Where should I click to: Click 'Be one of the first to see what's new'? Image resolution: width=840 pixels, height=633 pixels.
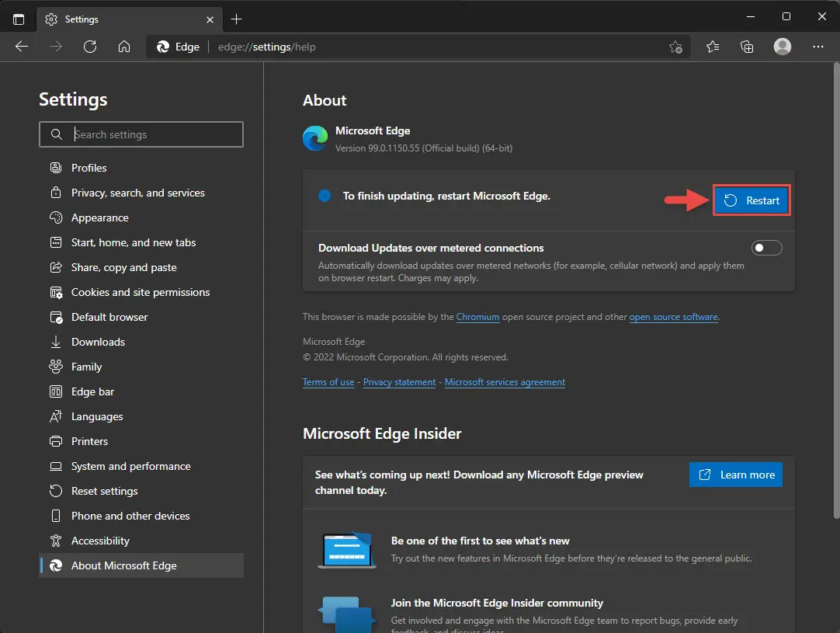coord(480,541)
